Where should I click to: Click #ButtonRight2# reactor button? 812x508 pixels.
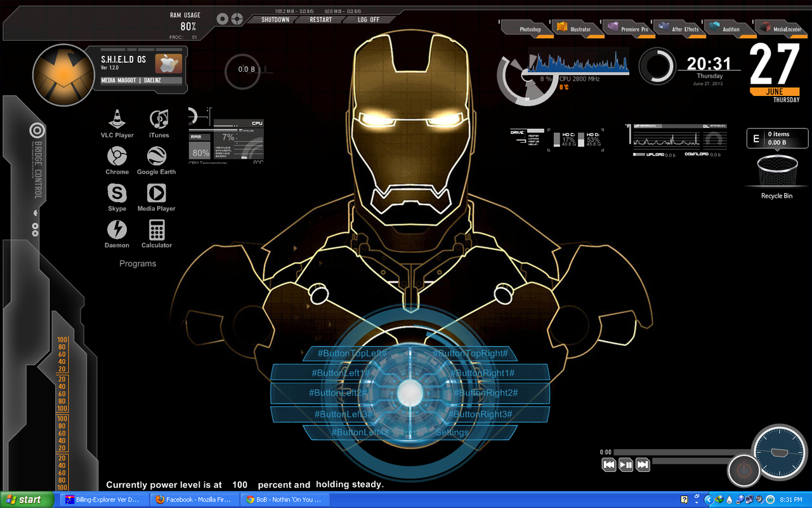pyautogui.click(x=486, y=393)
